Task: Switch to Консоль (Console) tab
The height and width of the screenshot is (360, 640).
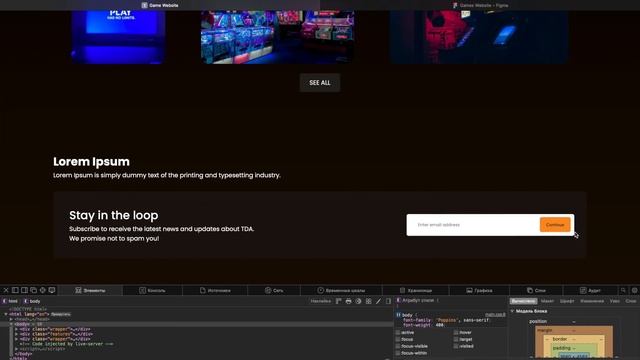Action: coord(152,290)
